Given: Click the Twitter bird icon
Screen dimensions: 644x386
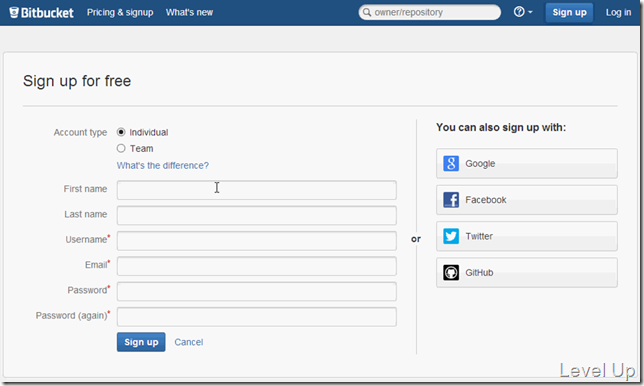Looking at the screenshot, I should [x=451, y=236].
